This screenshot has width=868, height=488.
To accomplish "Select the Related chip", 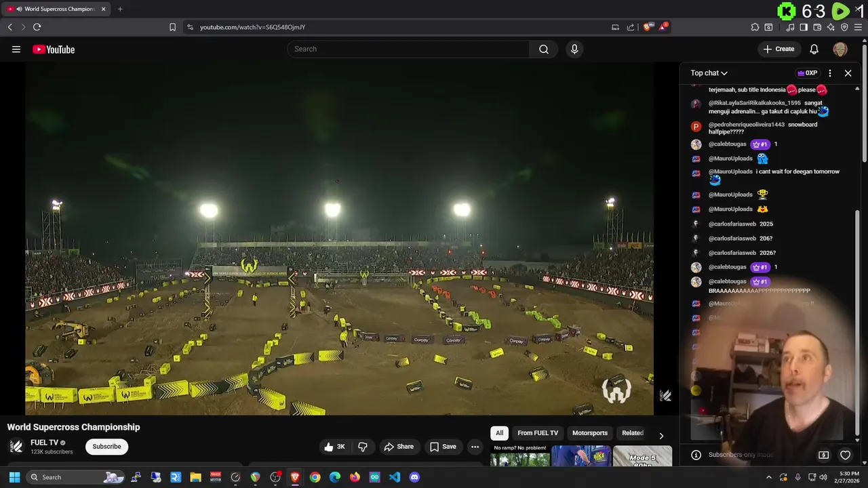I will [x=633, y=433].
